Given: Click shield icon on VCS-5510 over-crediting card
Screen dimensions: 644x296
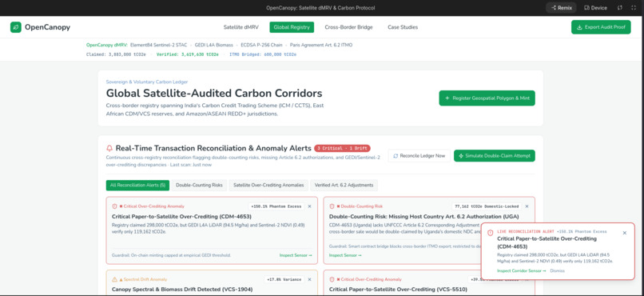Looking at the screenshot, I should pos(332,279).
